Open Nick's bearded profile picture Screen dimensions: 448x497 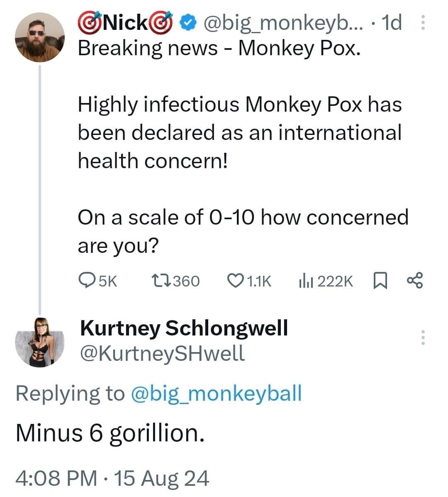(x=40, y=37)
